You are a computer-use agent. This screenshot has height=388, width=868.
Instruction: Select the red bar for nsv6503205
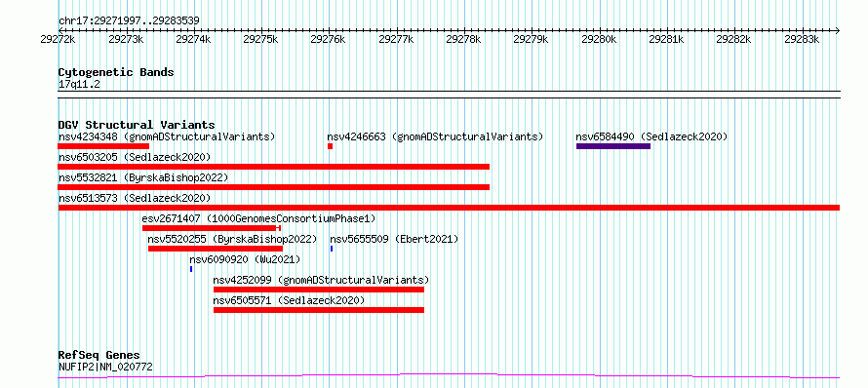click(274, 167)
